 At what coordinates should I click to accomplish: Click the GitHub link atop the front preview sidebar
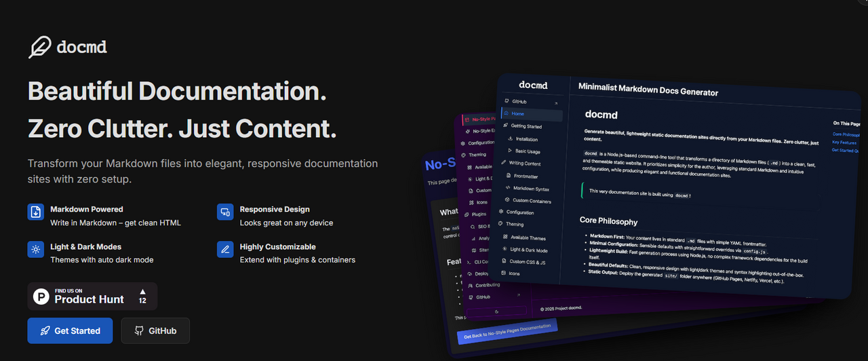pos(515,100)
